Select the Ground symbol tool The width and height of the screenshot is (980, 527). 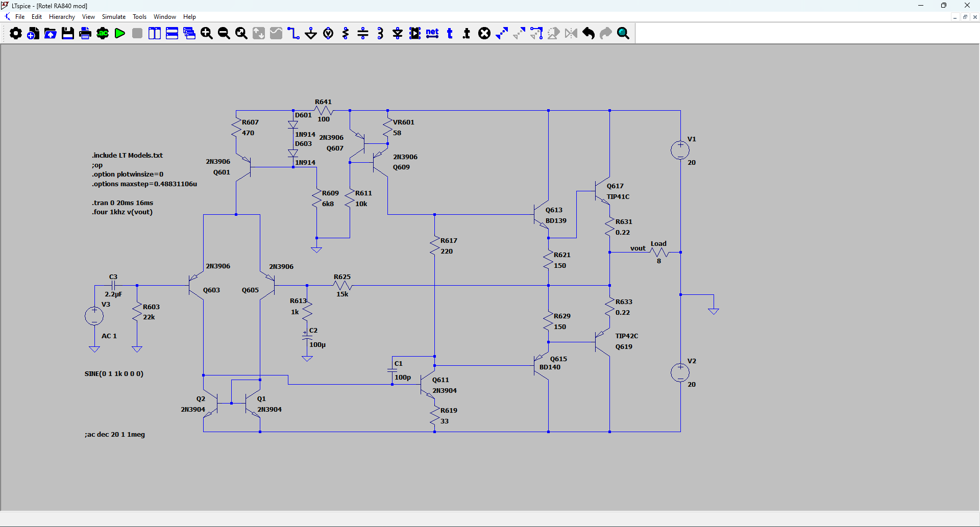click(x=311, y=34)
